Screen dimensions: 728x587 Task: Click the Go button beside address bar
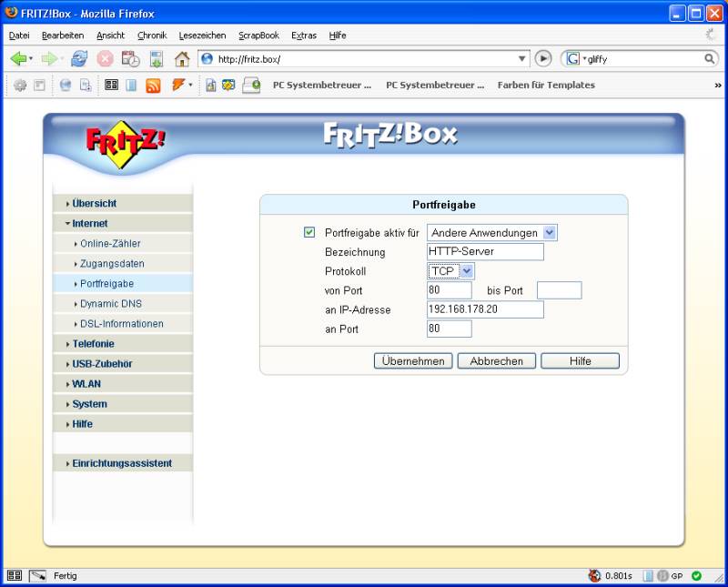point(543,58)
